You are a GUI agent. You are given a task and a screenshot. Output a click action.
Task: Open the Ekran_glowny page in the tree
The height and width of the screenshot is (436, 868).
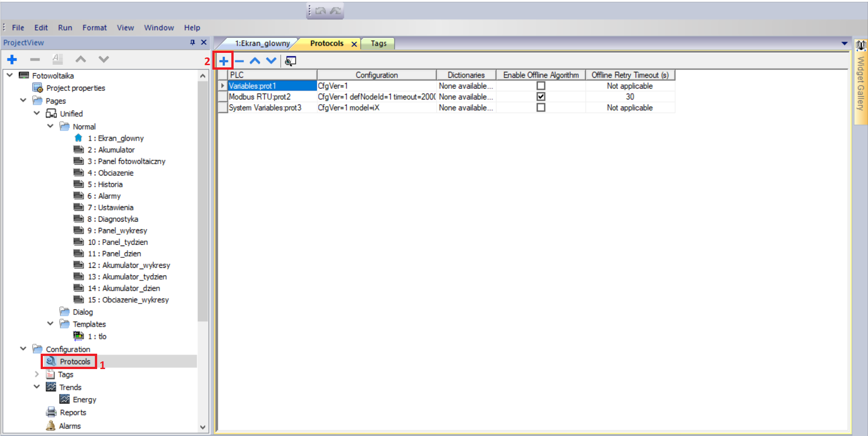tap(116, 138)
